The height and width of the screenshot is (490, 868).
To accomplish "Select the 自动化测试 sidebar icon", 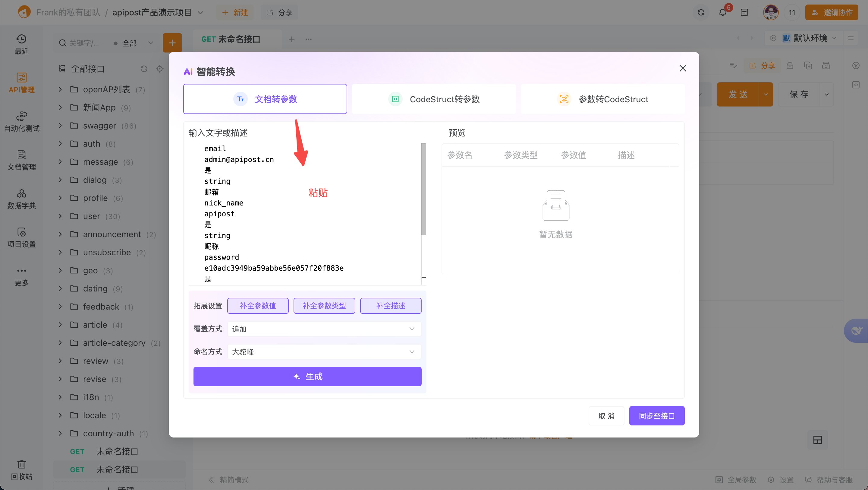I will (21, 121).
